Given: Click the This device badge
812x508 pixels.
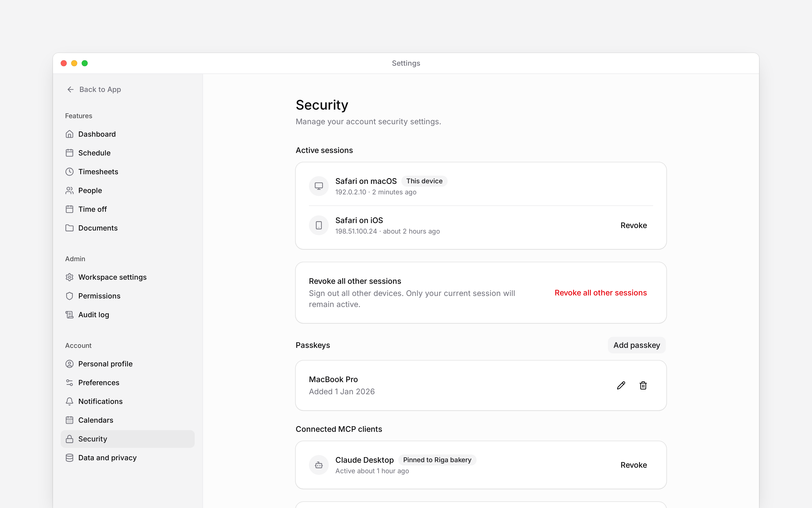Looking at the screenshot, I should [424, 181].
